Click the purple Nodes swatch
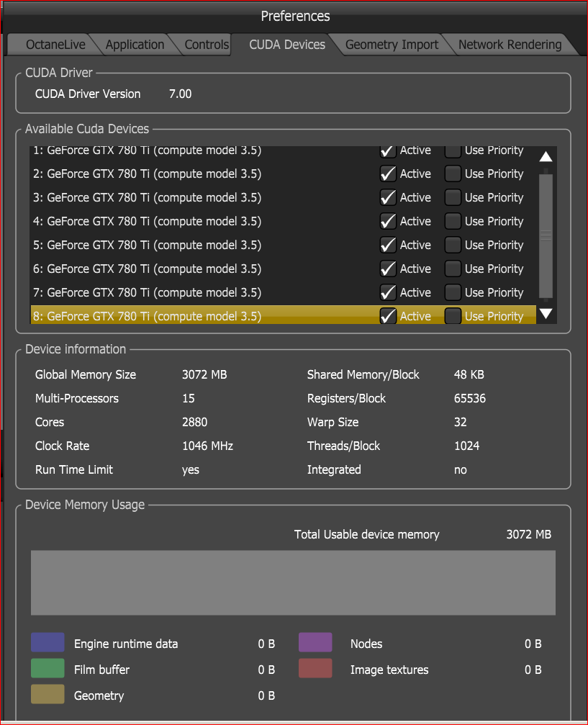 (315, 642)
